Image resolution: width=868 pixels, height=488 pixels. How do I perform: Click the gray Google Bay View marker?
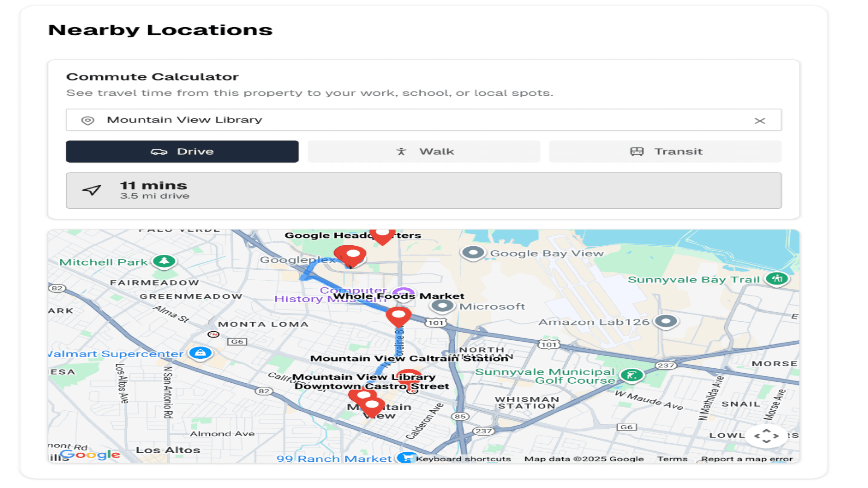(473, 253)
